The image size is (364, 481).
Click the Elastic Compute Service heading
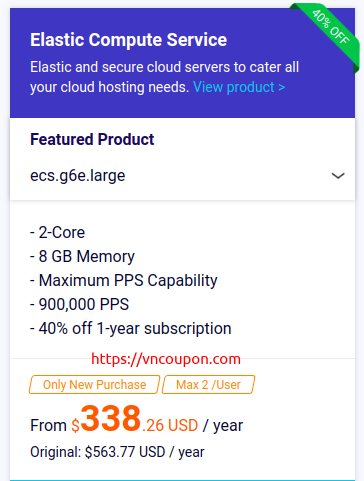click(129, 40)
